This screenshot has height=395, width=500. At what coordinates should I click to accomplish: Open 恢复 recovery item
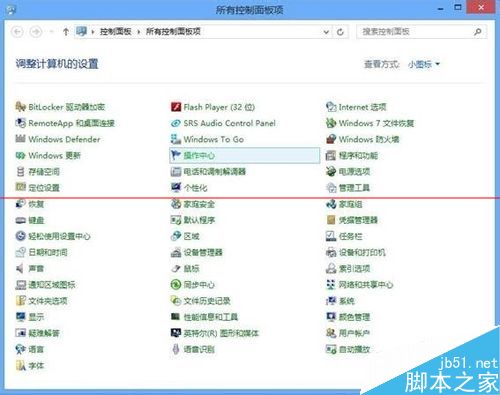pyautogui.click(x=30, y=204)
